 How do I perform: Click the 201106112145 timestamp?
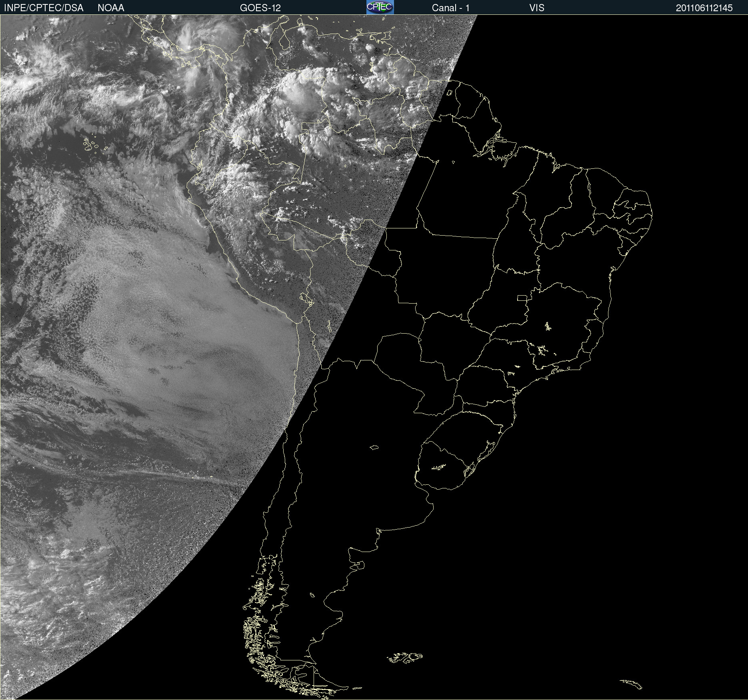(704, 8)
